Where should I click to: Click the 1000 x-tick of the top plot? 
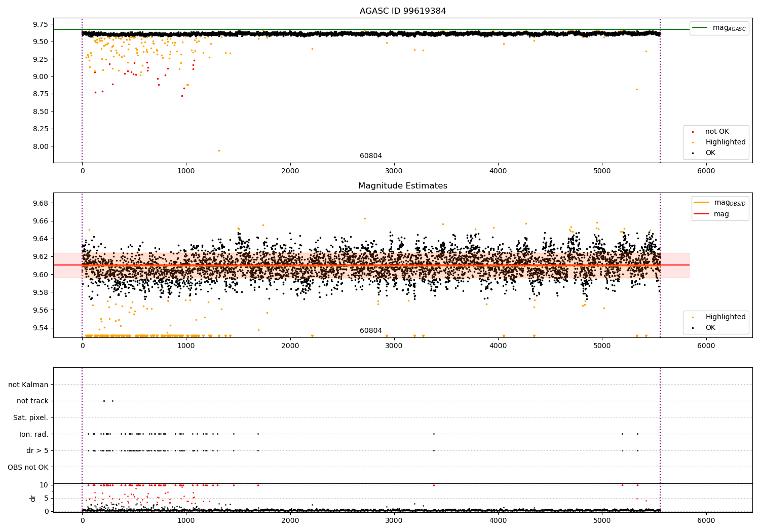tap(186, 171)
